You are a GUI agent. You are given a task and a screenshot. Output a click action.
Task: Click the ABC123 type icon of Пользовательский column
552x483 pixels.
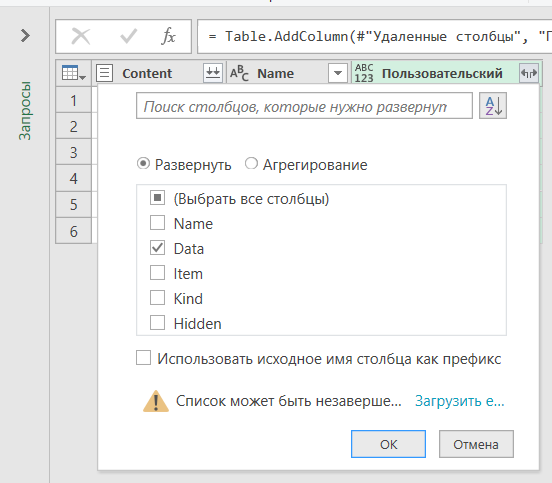(x=364, y=73)
